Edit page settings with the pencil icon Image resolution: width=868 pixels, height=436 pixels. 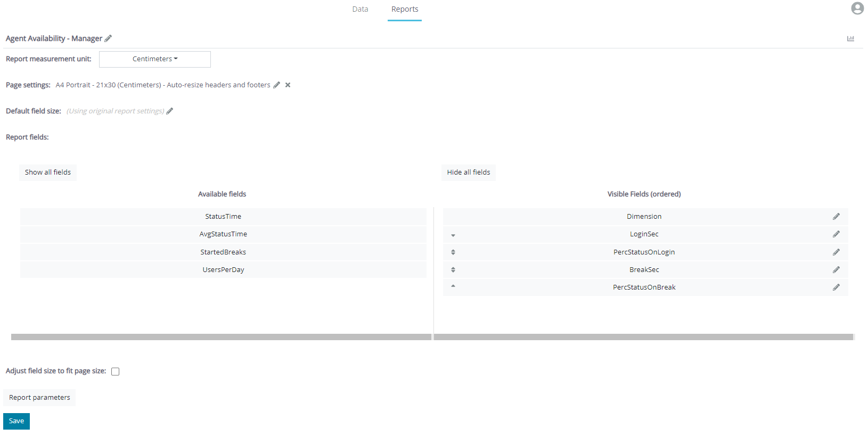[276, 85]
